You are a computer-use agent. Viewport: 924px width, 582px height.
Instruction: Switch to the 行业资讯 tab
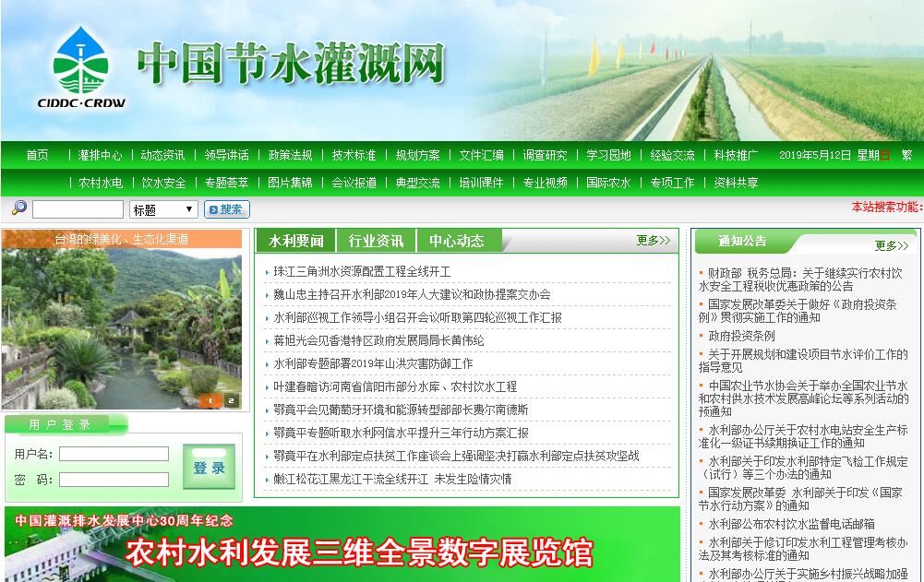[376, 241]
